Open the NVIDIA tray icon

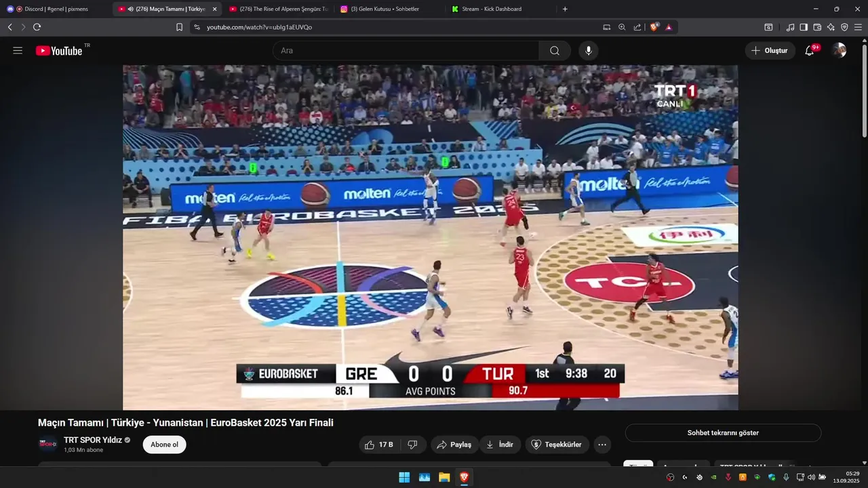tap(713, 477)
